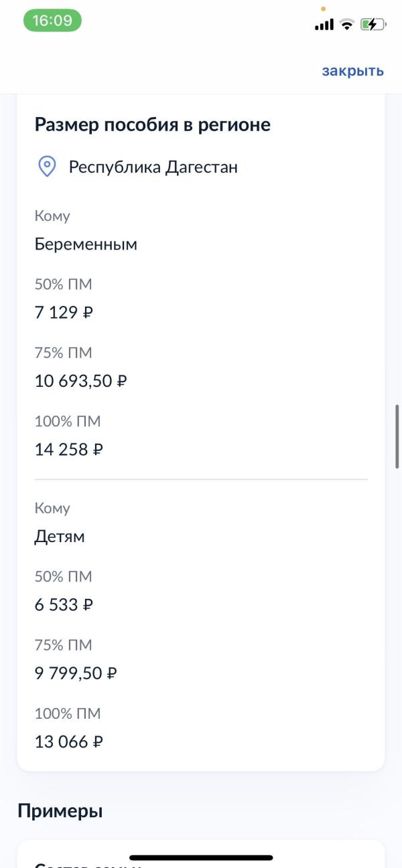Tap the Примеры section heading
402x868 pixels.
point(60,811)
